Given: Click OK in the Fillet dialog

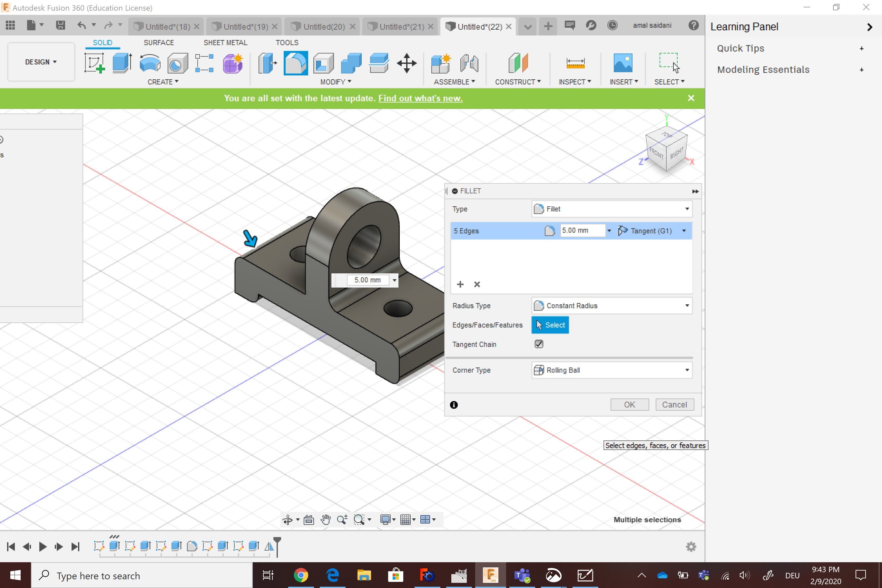Looking at the screenshot, I should tap(629, 405).
